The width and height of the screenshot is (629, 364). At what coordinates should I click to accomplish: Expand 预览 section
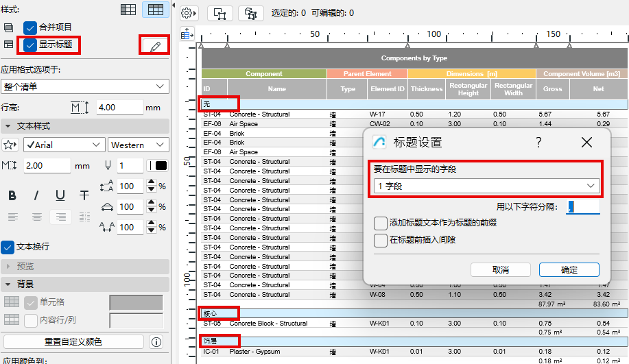[x=8, y=266]
